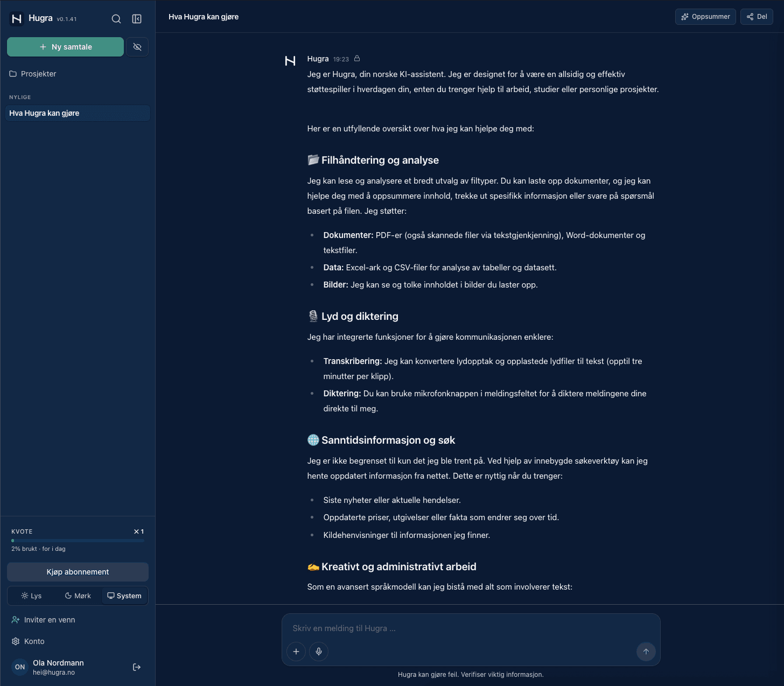Screen dimensions: 784x686
Task: Click the log out icon beside Ola Nordmann
Action: point(137,667)
